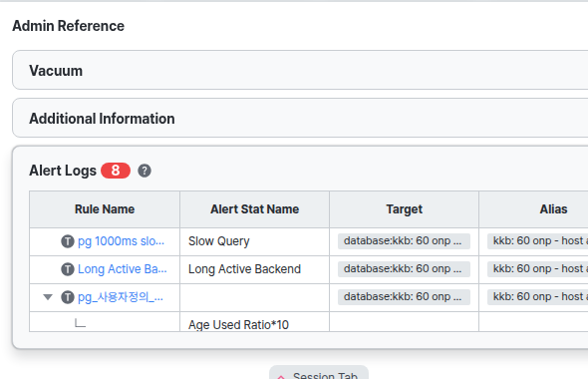Click the Alert Logs title
Image resolution: width=588 pixels, height=379 pixels.
[x=63, y=171]
